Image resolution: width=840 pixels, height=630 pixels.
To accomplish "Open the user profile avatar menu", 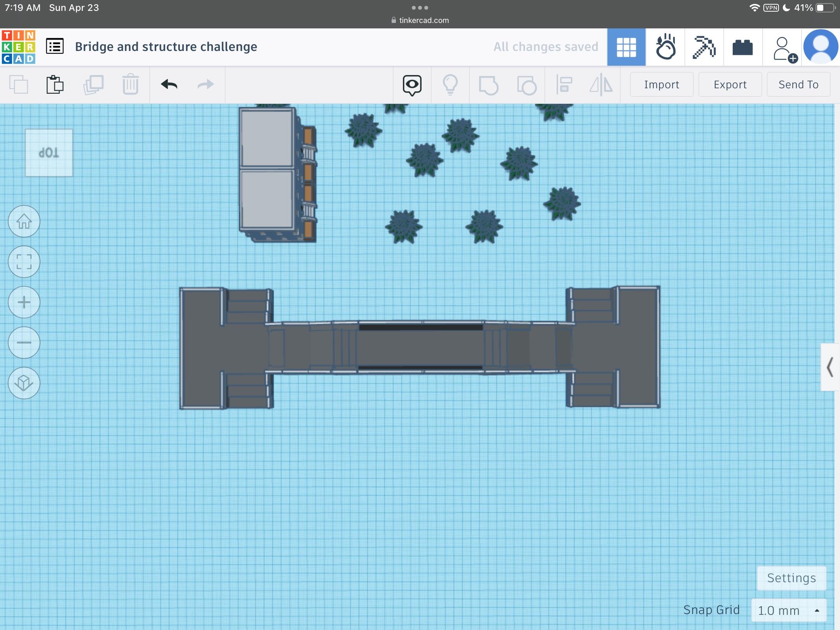I will coord(821,47).
